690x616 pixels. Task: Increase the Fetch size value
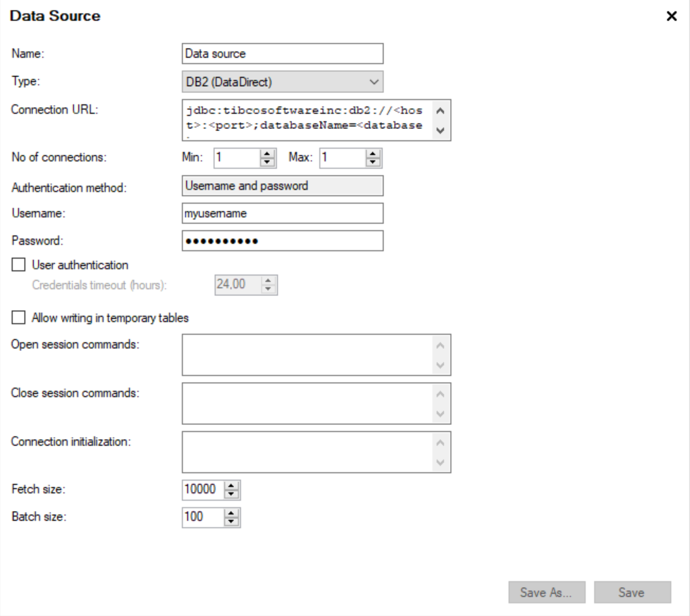(x=232, y=485)
